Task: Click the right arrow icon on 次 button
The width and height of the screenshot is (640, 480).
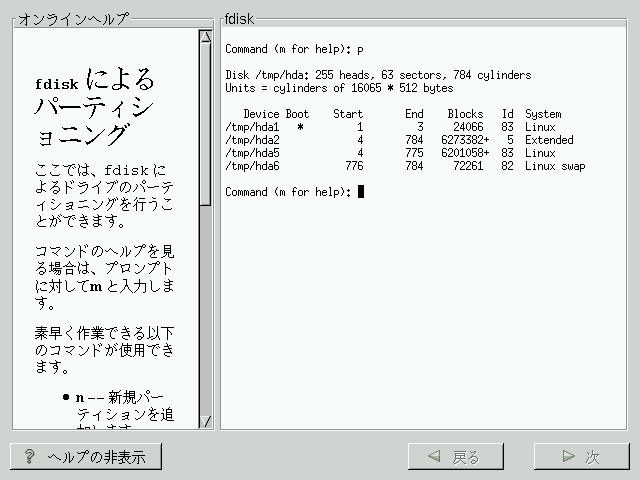Action: click(x=568, y=457)
